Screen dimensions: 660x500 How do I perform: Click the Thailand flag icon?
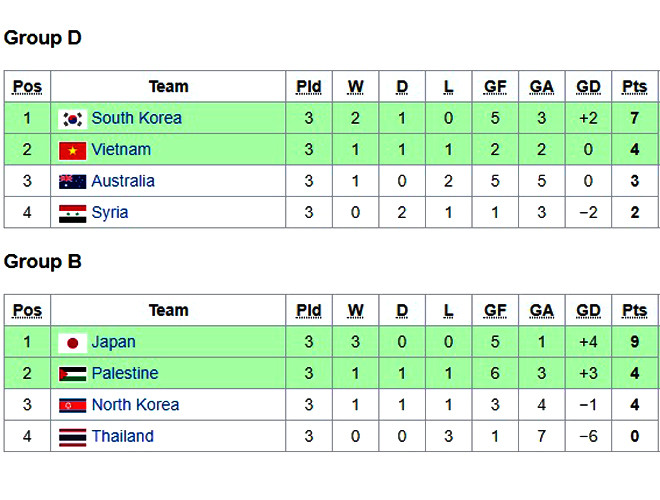pyautogui.click(x=72, y=437)
